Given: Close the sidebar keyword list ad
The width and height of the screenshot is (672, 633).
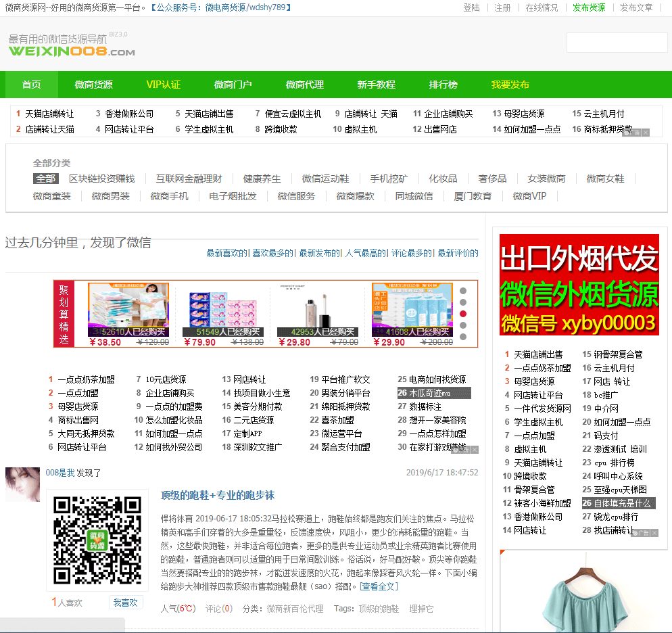Looking at the screenshot, I should pos(654,533).
